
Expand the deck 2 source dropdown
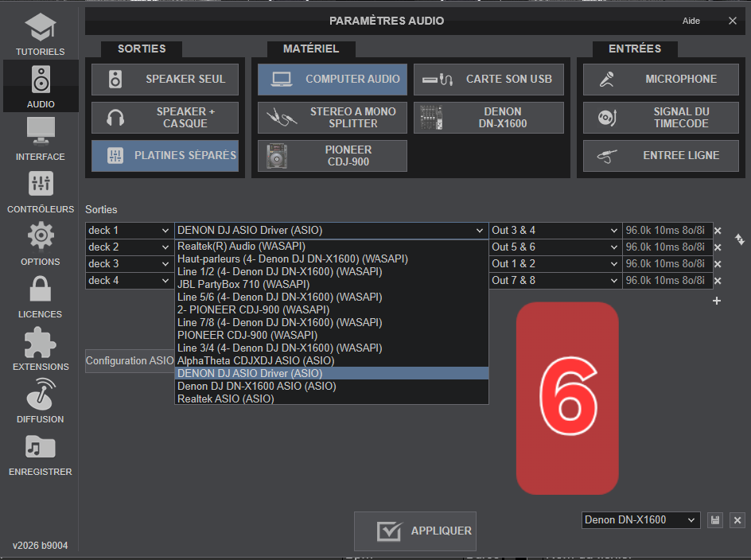point(129,247)
